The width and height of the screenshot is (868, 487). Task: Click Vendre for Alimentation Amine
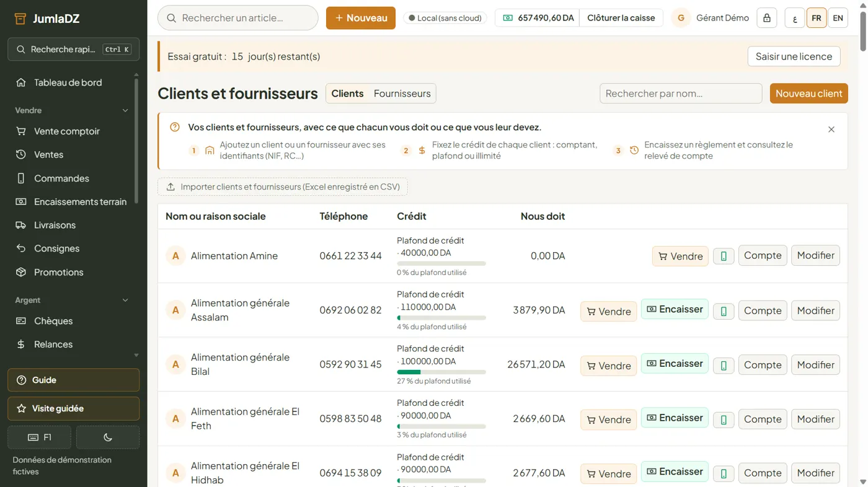[x=680, y=256]
